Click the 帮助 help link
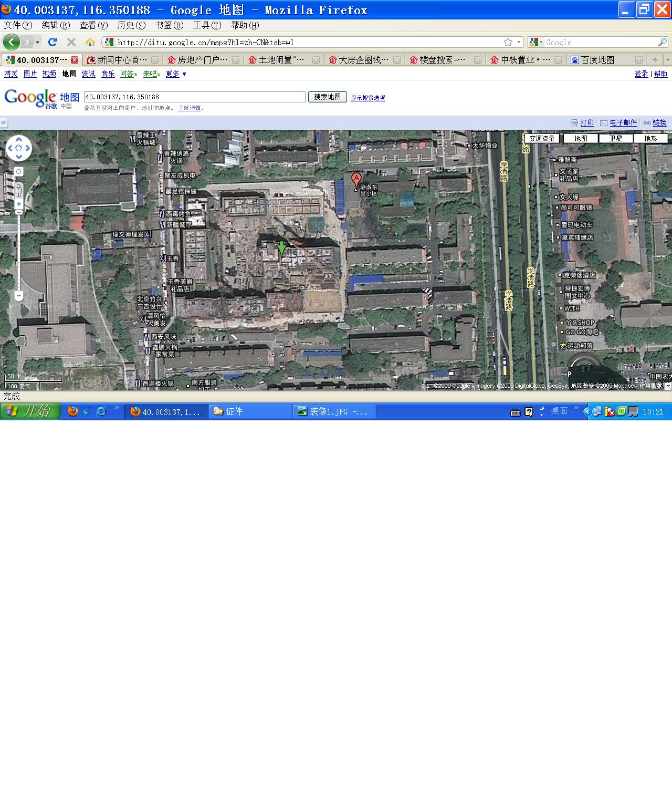The width and height of the screenshot is (672, 807). click(660, 74)
